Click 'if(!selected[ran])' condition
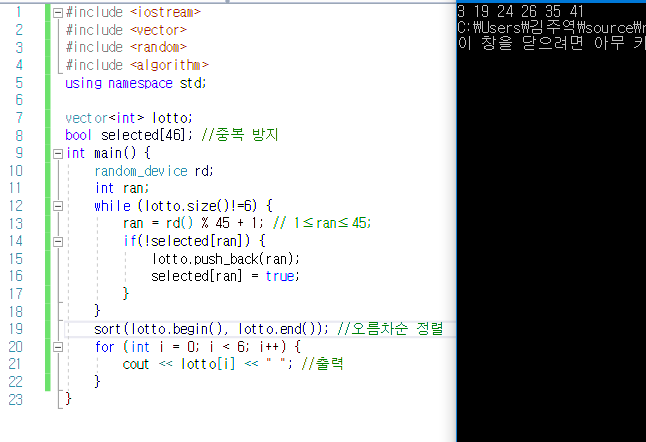The width and height of the screenshot is (646, 442). [x=187, y=241]
